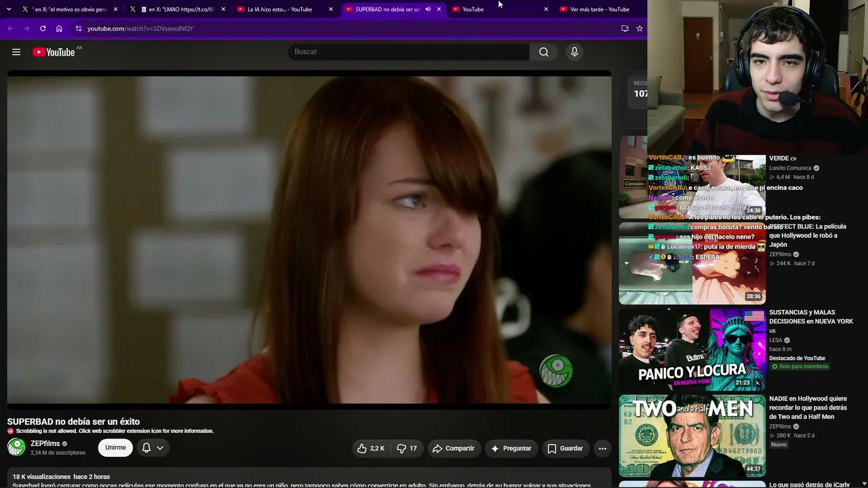Click the YouTube search input field
This screenshot has height=488, width=868.
pyautogui.click(x=409, y=52)
